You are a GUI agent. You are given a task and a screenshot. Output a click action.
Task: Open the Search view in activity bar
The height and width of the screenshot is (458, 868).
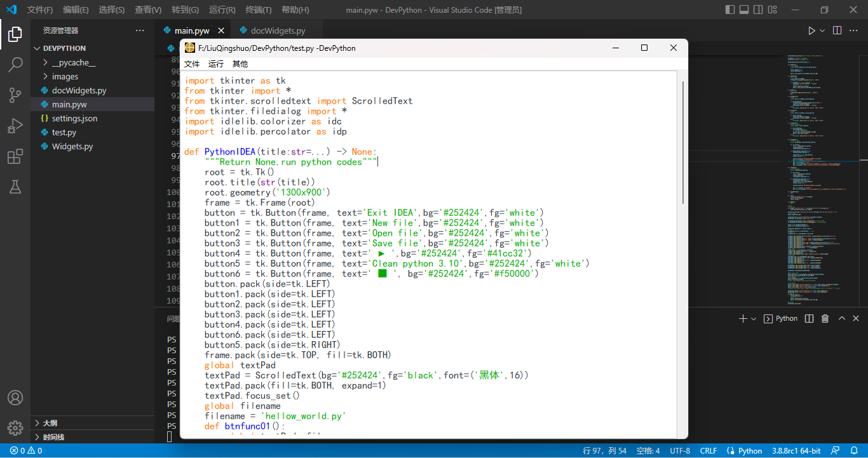pos(15,65)
